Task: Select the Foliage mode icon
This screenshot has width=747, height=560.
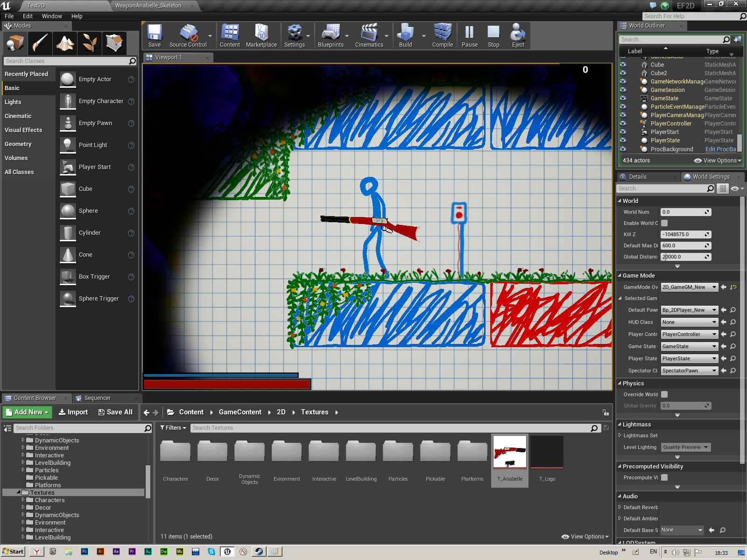Action: [x=90, y=43]
